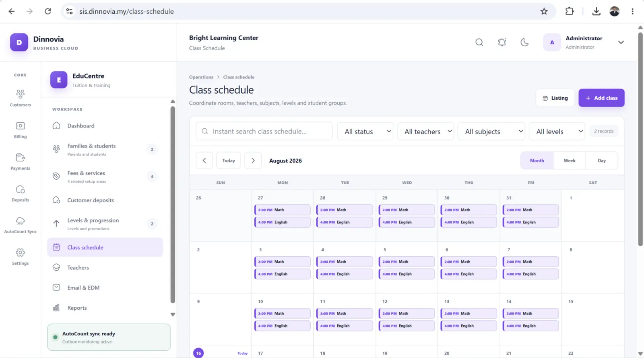Go to Payments in core sidebar
This screenshot has width=644, height=358.
(20, 162)
